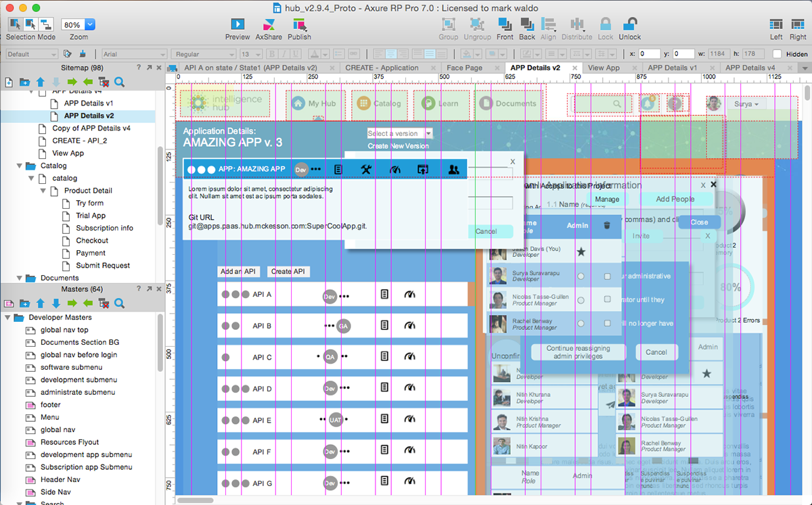Search Masters with magnifier icon
The image size is (812, 505).
tap(120, 304)
